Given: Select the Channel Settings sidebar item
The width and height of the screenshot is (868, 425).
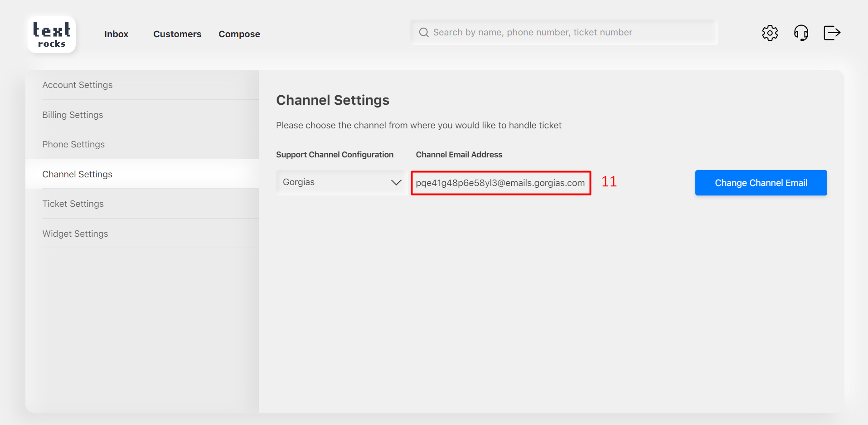Looking at the screenshot, I should (x=78, y=174).
